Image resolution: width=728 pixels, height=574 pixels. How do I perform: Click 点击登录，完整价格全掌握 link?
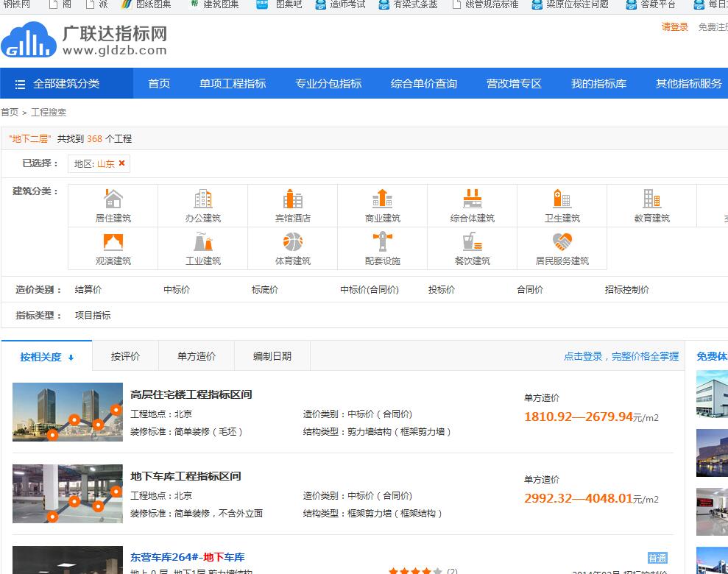point(621,356)
